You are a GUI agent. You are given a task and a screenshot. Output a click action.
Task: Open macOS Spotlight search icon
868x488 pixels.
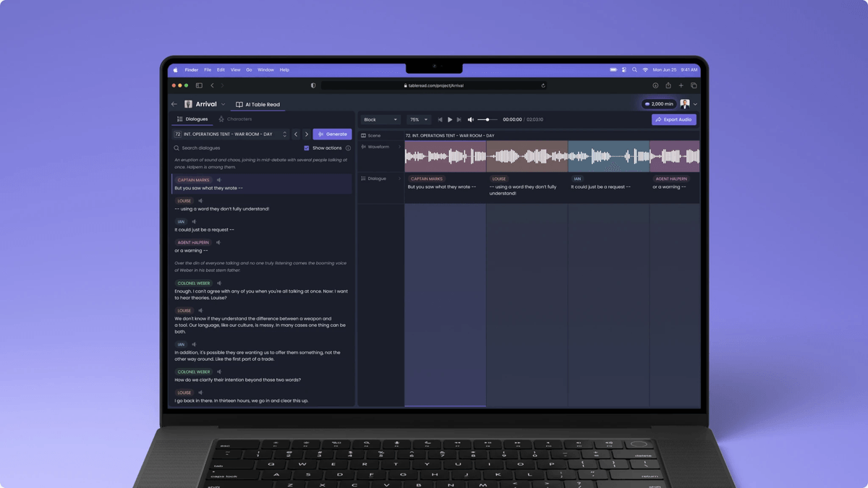pos(634,70)
